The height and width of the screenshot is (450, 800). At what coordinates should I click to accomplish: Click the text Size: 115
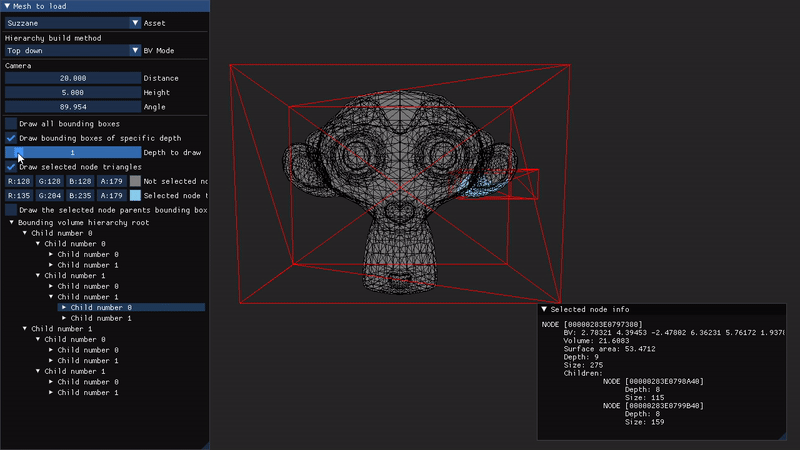644,397
